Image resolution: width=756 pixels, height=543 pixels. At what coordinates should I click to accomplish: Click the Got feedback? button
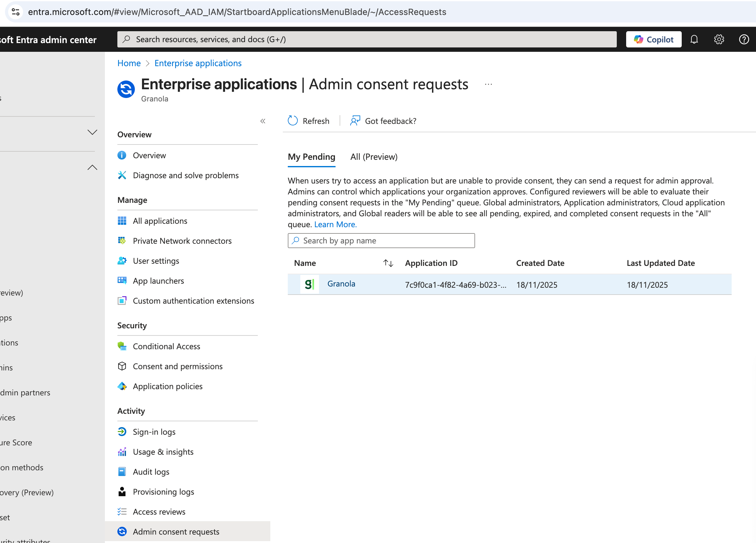383,121
